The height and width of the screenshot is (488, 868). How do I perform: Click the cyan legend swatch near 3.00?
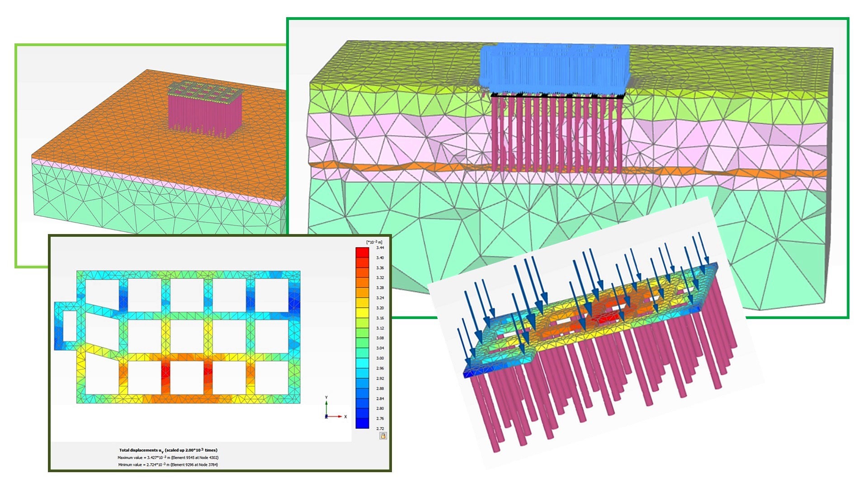point(362,362)
